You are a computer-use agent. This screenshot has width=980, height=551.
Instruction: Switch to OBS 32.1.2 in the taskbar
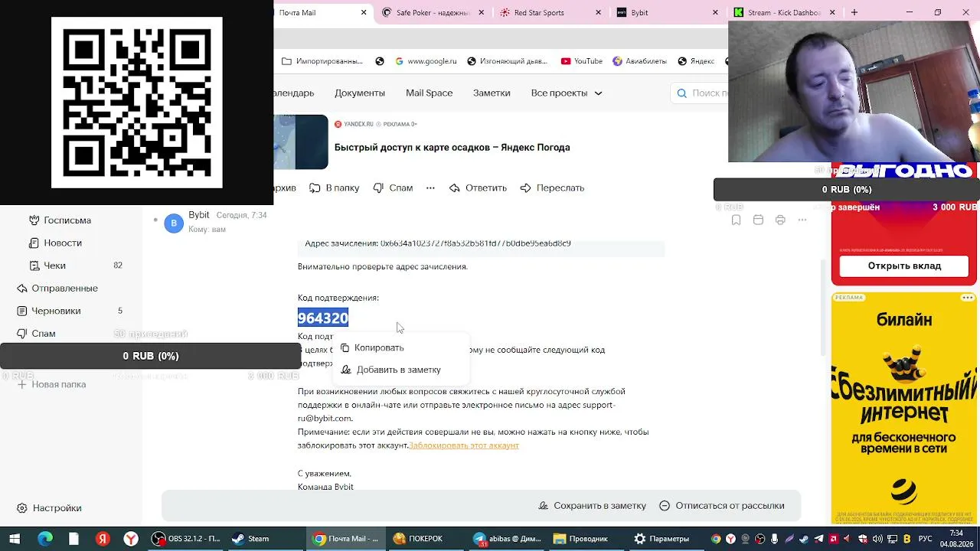click(x=186, y=539)
